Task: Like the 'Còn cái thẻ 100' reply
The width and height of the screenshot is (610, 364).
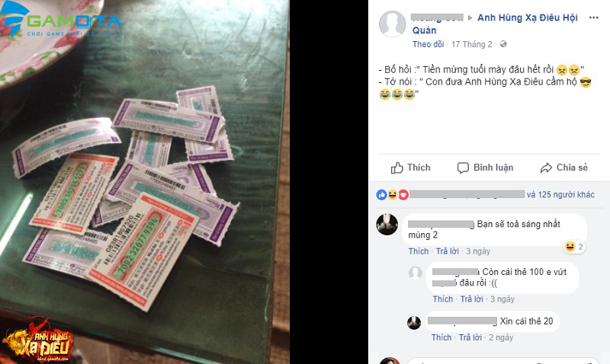Action: (443, 299)
